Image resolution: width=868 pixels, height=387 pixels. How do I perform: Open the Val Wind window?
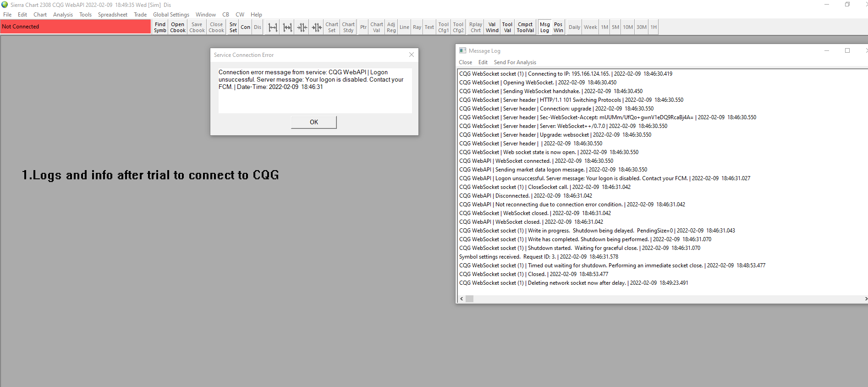click(492, 27)
